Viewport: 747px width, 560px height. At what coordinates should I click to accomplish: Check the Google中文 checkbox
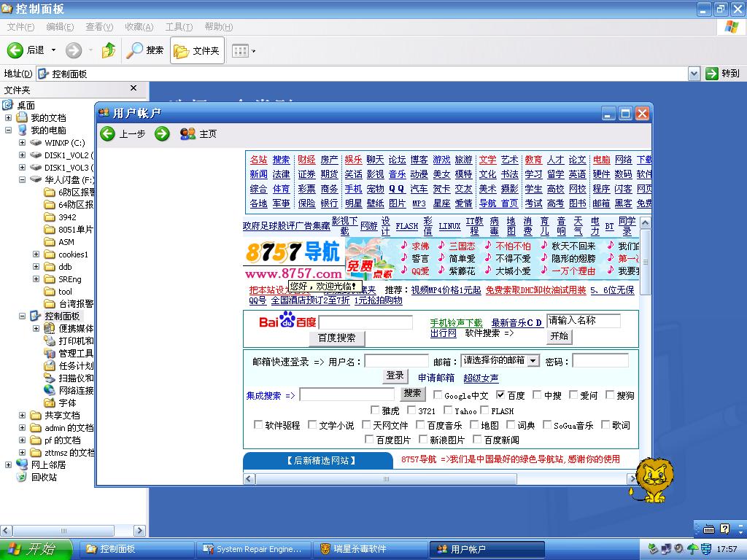click(x=437, y=395)
